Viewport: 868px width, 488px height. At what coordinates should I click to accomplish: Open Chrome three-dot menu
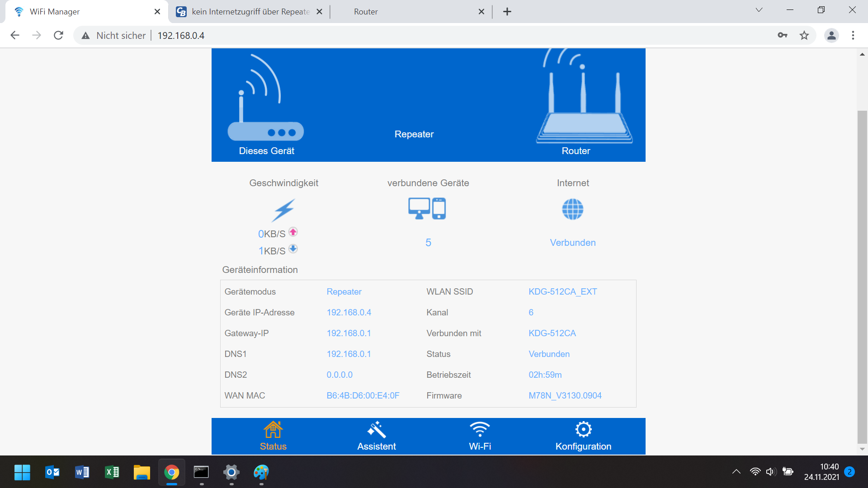(853, 35)
